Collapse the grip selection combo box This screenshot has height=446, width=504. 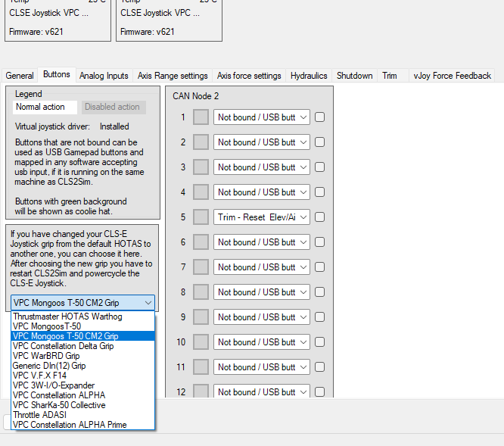[82, 303]
